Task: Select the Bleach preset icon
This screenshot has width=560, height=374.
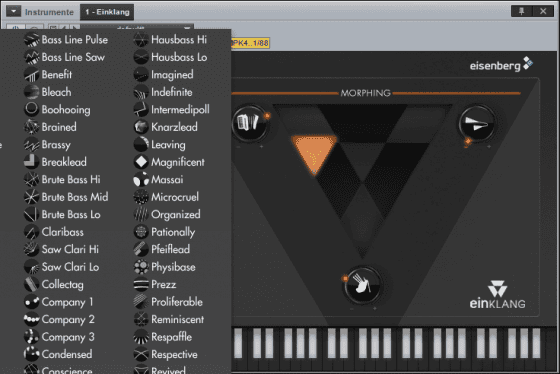Action: (x=31, y=92)
